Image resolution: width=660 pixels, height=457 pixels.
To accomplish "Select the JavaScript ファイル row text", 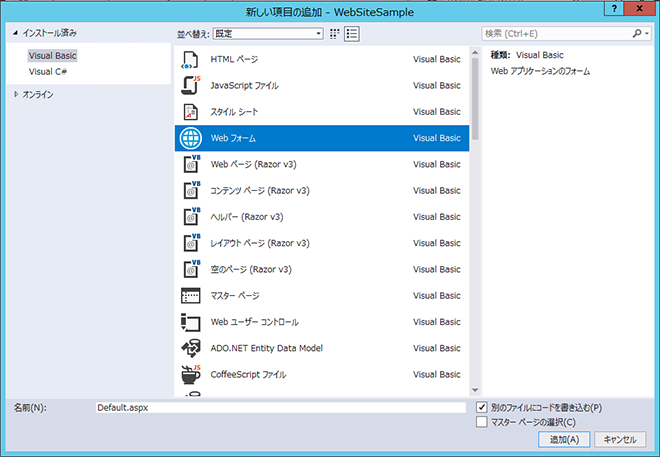I will [245, 85].
